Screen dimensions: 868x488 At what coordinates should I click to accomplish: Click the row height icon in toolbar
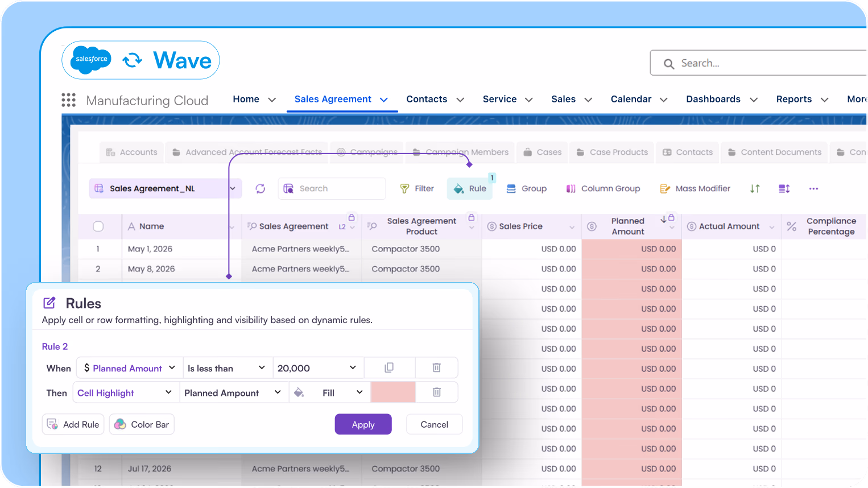tap(784, 188)
